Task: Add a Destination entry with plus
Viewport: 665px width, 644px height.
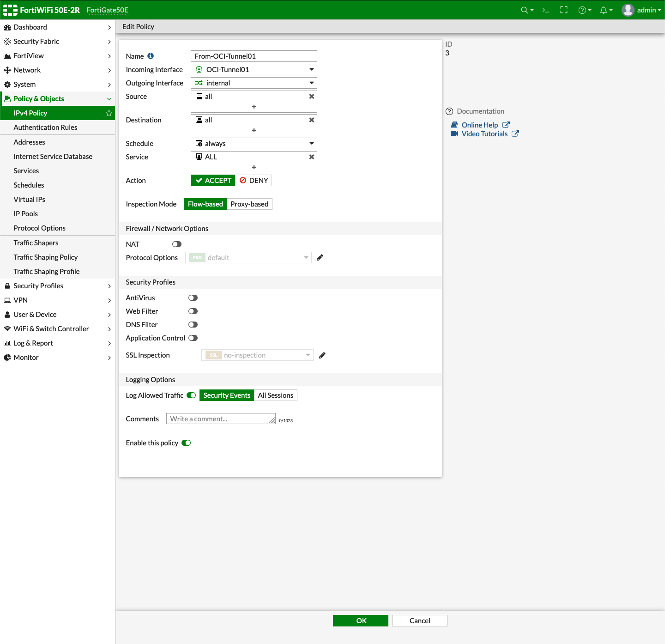Action: (254, 130)
